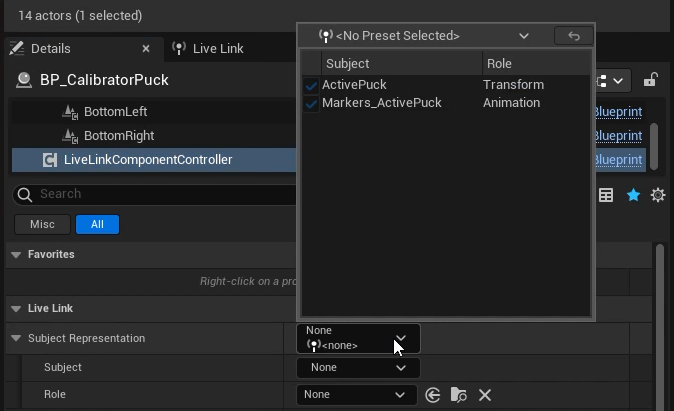The width and height of the screenshot is (674, 411).
Task: Click the revert arrow button beside preset
Action: point(573,36)
